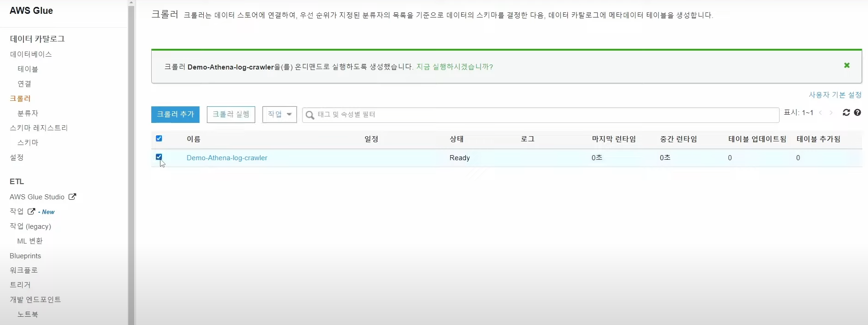Open AWS Glue Studio external link icon
868x325 pixels.
pyautogui.click(x=72, y=197)
